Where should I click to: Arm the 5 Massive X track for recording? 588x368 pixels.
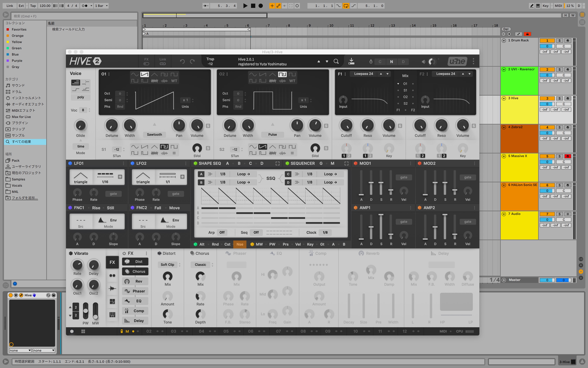point(568,156)
